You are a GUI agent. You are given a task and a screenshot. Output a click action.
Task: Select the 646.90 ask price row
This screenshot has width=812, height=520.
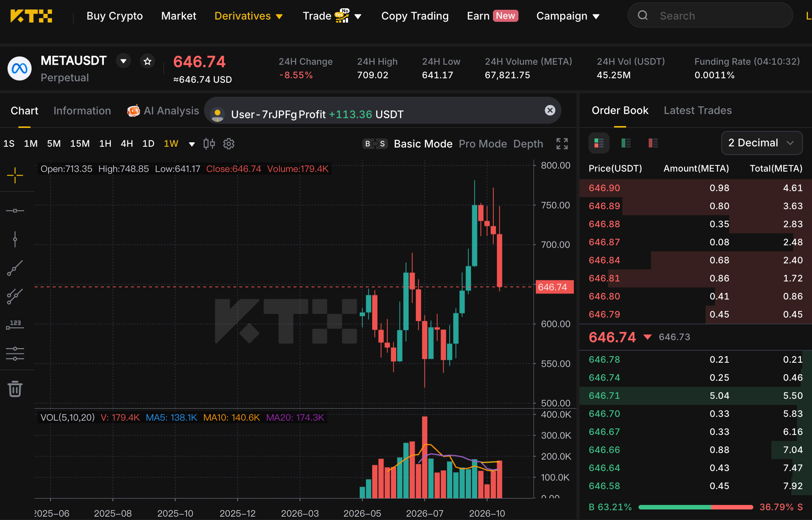coord(696,188)
